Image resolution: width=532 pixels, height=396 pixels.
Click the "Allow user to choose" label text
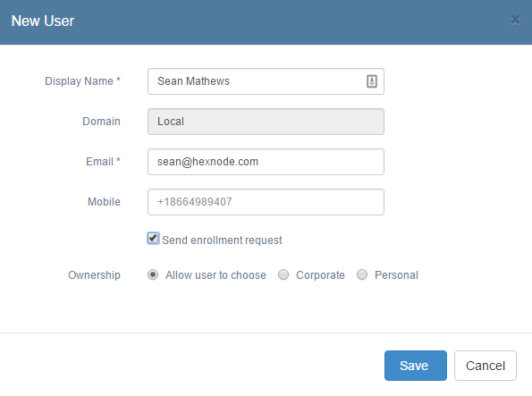point(215,274)
